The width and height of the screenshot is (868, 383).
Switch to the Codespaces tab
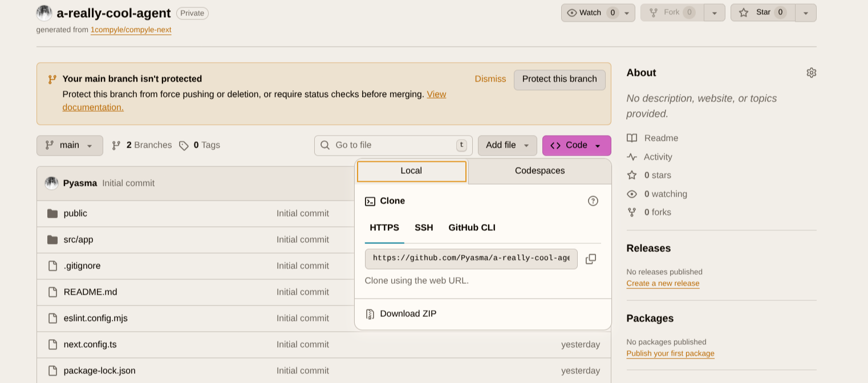[539, 170]
